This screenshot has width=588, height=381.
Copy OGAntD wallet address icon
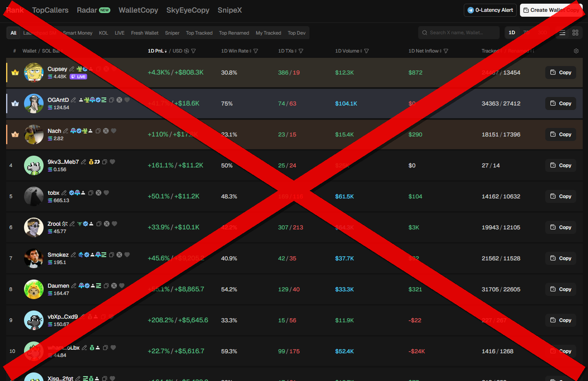point(111,100)
